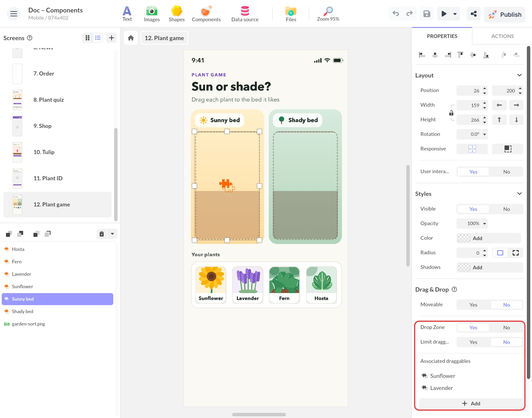Open the Shapes tool
Image resolution: width=532 pixels, height=418 pixels.
coord(177,14)
